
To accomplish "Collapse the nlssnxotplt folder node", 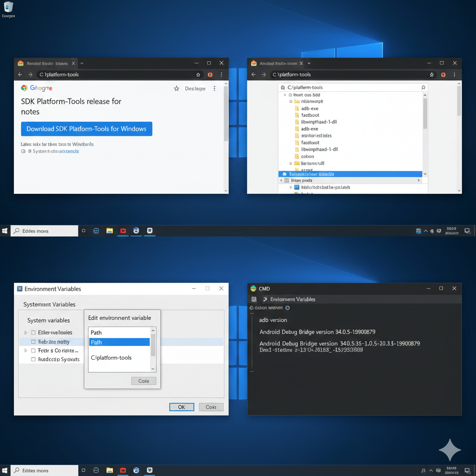I will [x=291, y=101].
